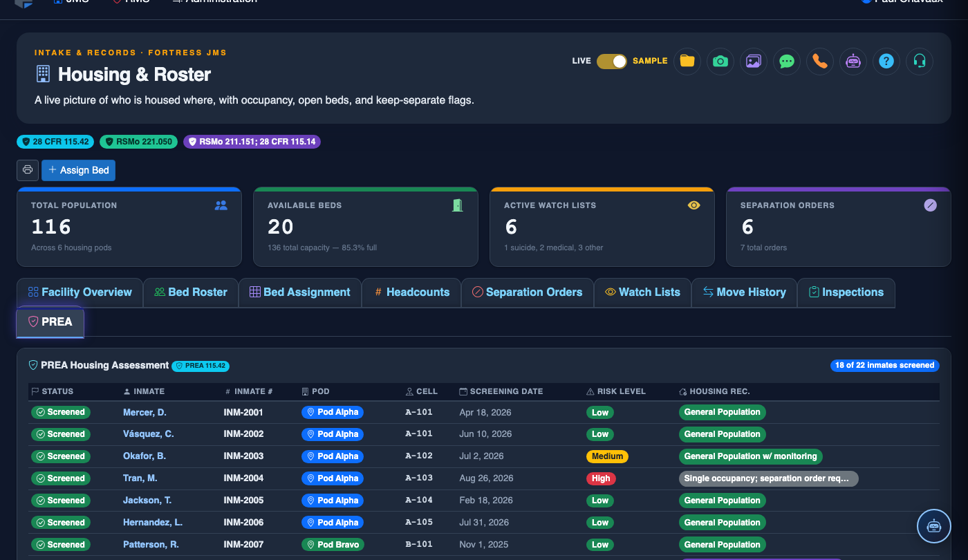This screenshot has width=968, height=560.
Task: Open inmate link Tran, M.
Action: coord(140,478)
